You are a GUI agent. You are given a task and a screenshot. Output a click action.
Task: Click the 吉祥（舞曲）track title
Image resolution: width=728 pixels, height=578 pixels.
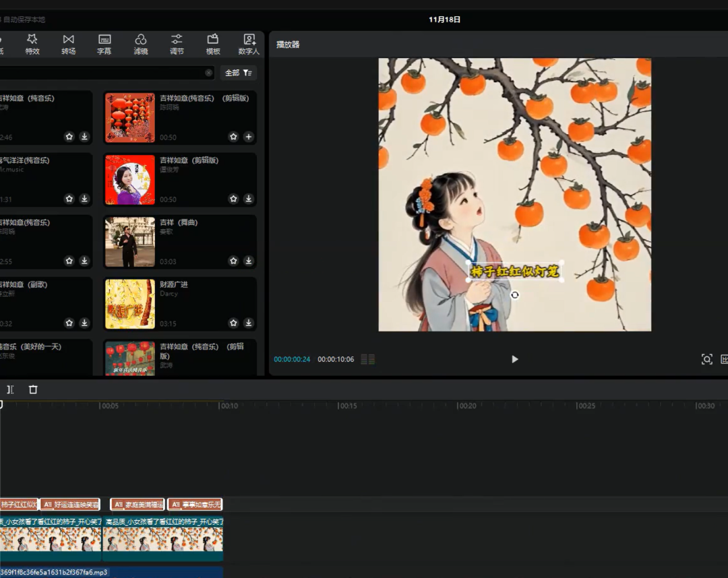click(x=179, y=222)
